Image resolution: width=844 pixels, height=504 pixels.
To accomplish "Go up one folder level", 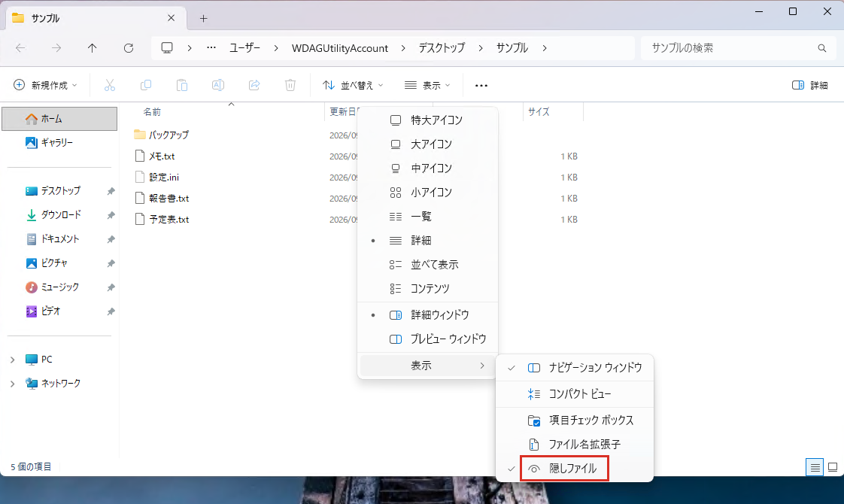I will pos(92,48).
